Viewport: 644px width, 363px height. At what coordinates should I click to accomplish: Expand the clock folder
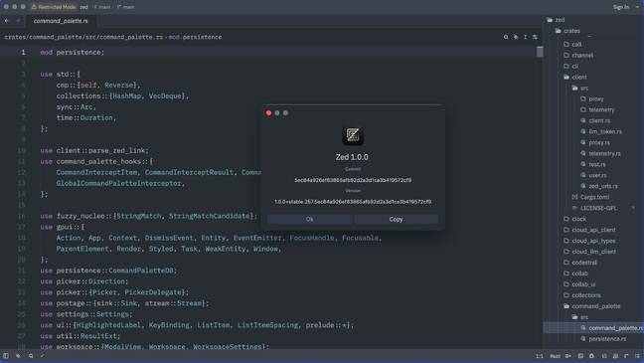pos(575,219)
